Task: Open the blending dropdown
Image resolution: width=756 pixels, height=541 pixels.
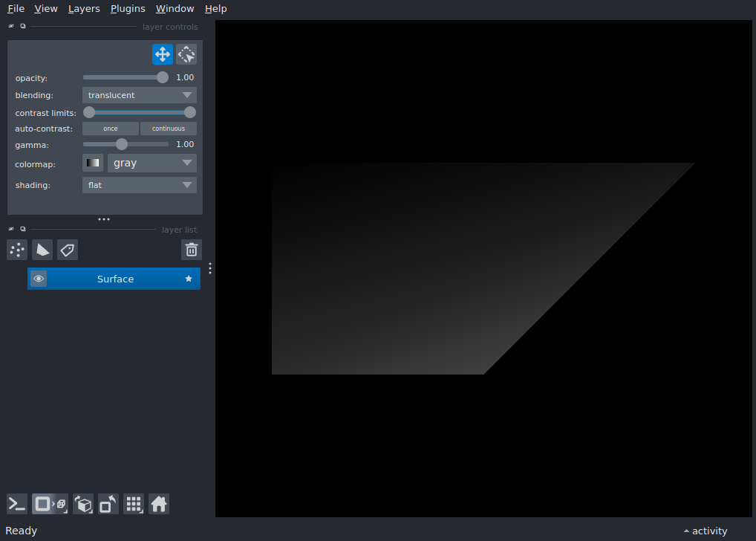Action: tap(139, 94)
